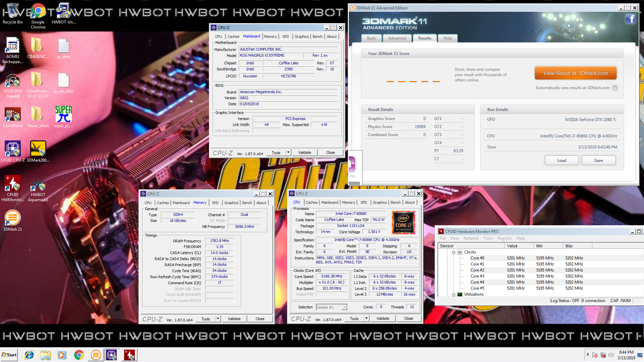Select SPD tab in Mainboard CPU-Z window
The width and height of the screenshot is (644, 362).
coord(285,37)
